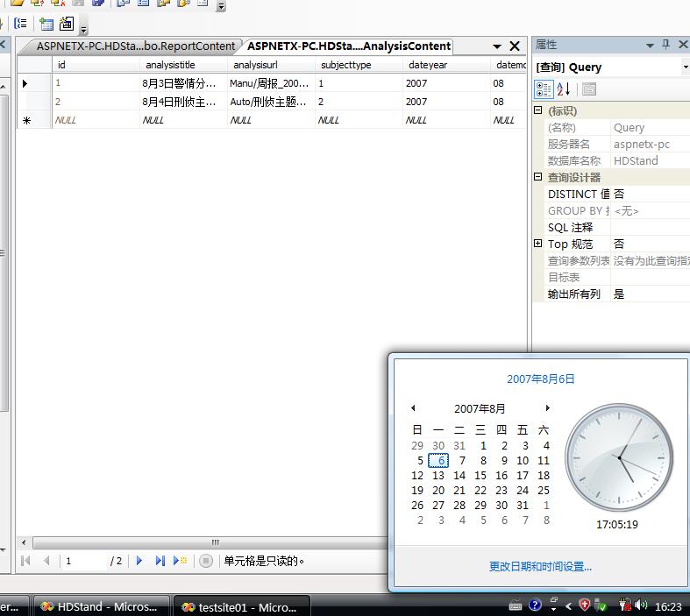Click the current record number field
The width and height of the screenshot is (690, 616).
[x=83, y=561]
